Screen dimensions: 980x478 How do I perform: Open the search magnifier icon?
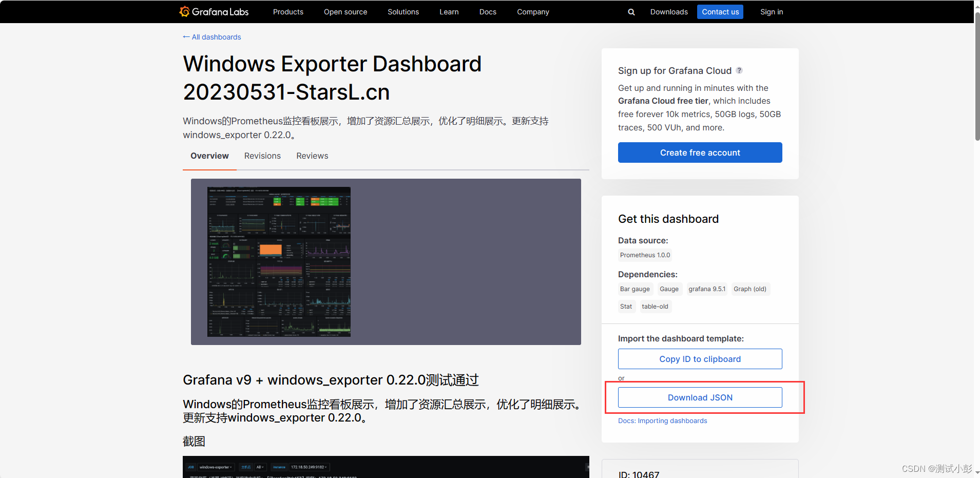click(x=631, y=12)
